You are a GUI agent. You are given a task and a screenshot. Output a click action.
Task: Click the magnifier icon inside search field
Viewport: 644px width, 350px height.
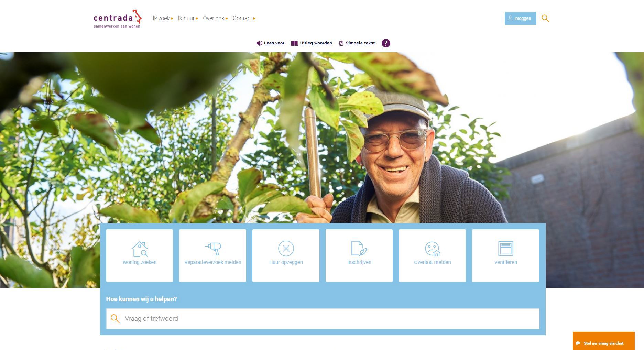[115, 319]
